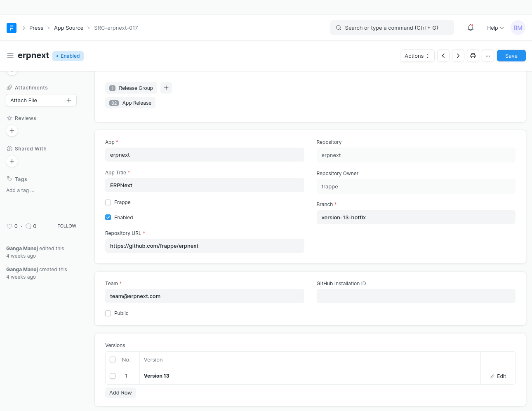Uncheck the Enabled checkbox
The height and width of the screenshot is (411, 532).
[108, 218]
